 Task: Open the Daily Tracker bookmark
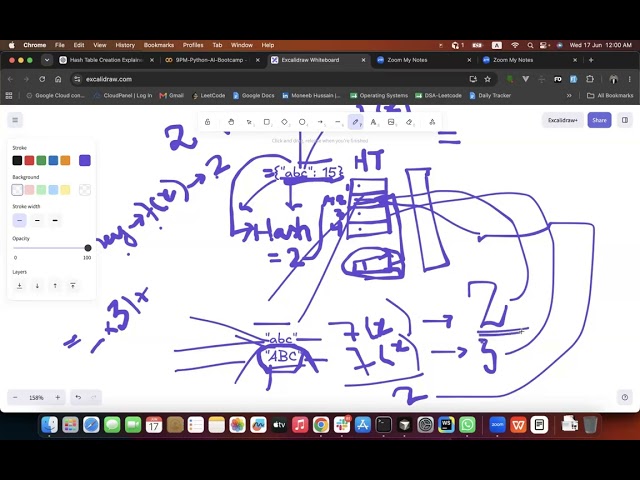click(490, 96)
